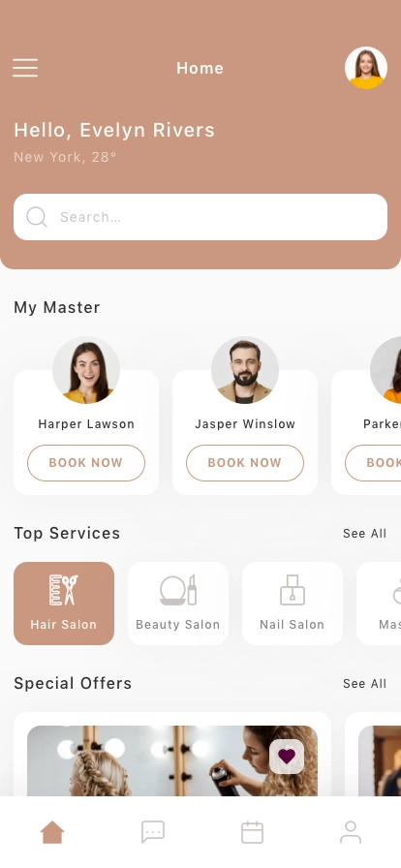Image resolution: width=401 pixels, height=868 pixels.
Task: Select the Nail Salon service
Action: 292,604
